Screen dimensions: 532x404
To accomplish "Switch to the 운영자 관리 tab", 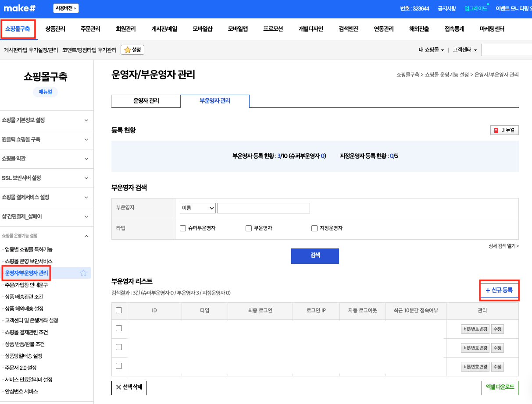I will pos(146,101).
